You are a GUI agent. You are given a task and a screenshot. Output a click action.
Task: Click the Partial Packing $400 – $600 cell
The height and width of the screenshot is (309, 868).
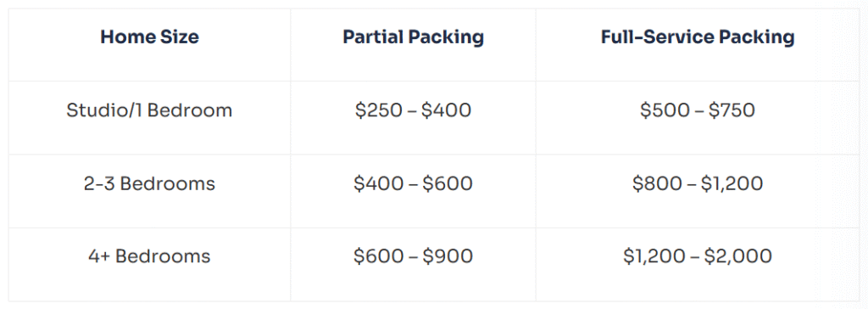click(413, 183)
